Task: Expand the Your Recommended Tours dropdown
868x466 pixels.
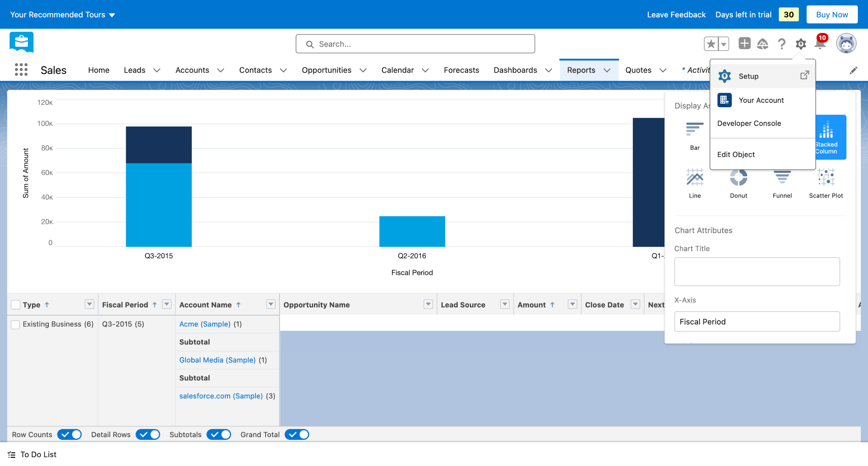Action: pos(63,15)
